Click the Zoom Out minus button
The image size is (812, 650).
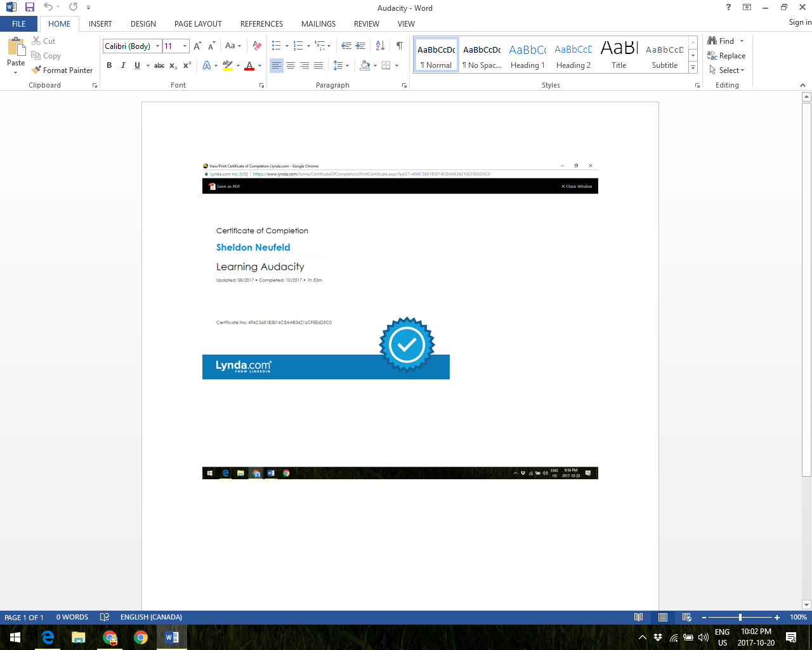click(704, 617)
